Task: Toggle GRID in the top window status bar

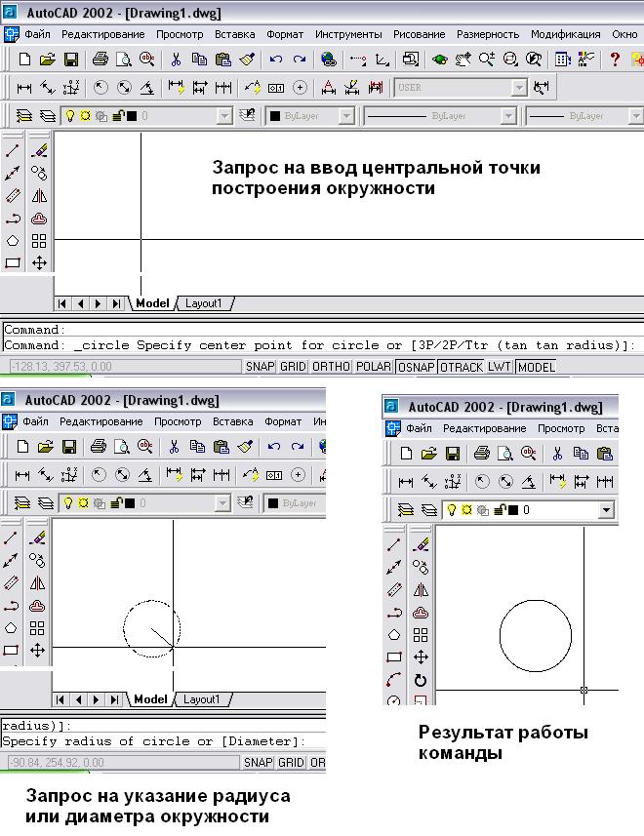Action: (x=293, y=367)
